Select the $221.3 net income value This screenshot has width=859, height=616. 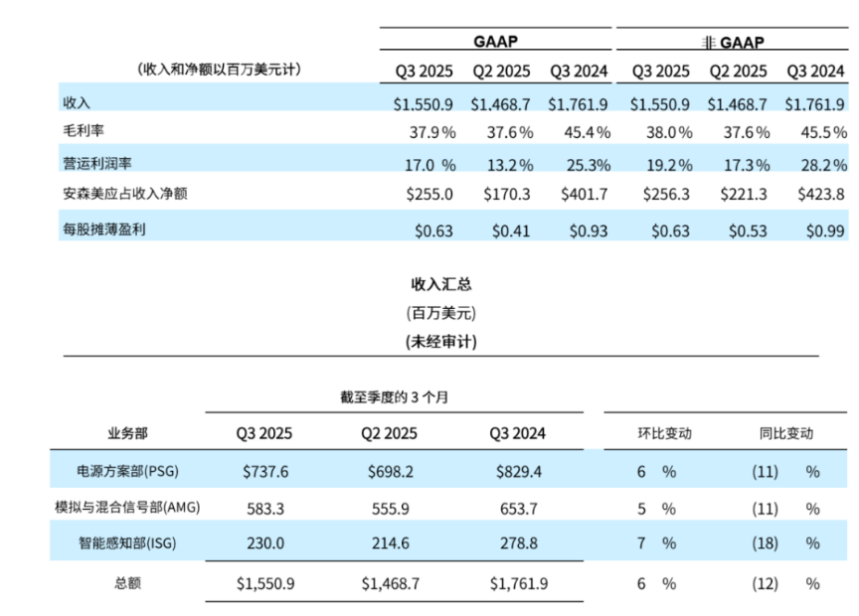tap(744, 195)
